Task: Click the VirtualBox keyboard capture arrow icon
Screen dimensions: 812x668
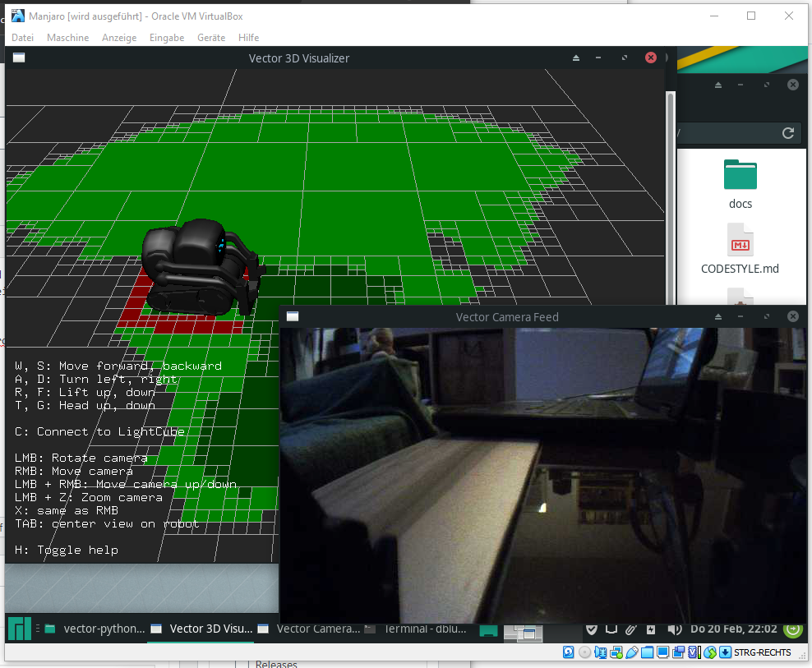Action: pyautogui.click(x=726, y=652)
